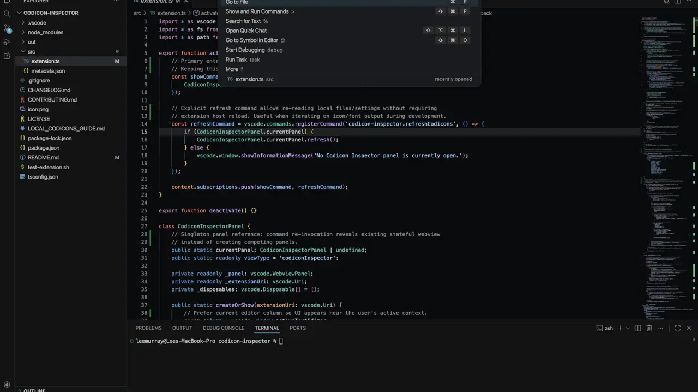Viewport: 698px width, 392px height.
Task: Open recently opened extension.ts entry
Action: 349,79
